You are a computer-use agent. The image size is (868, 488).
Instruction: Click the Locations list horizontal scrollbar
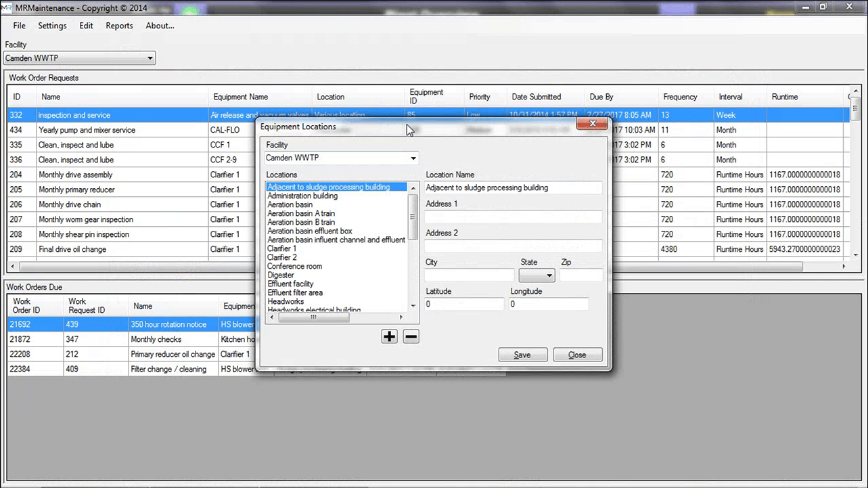point(315,317)
